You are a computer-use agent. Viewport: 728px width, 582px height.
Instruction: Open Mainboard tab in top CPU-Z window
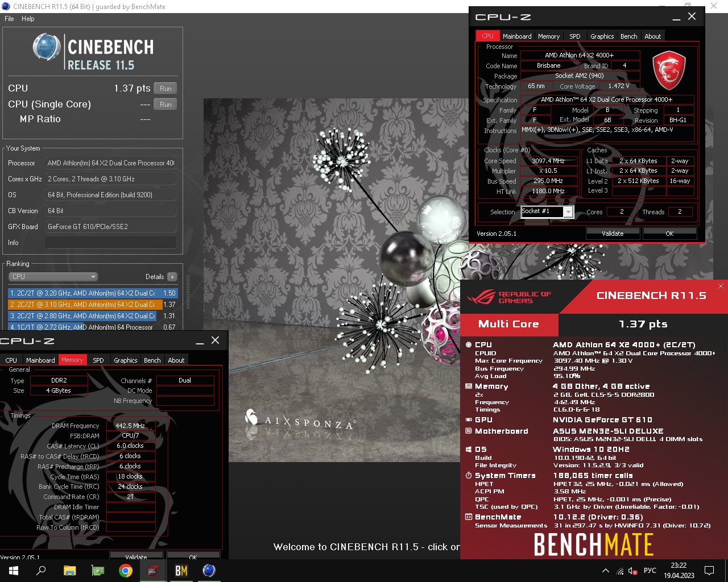coord(517,36)
